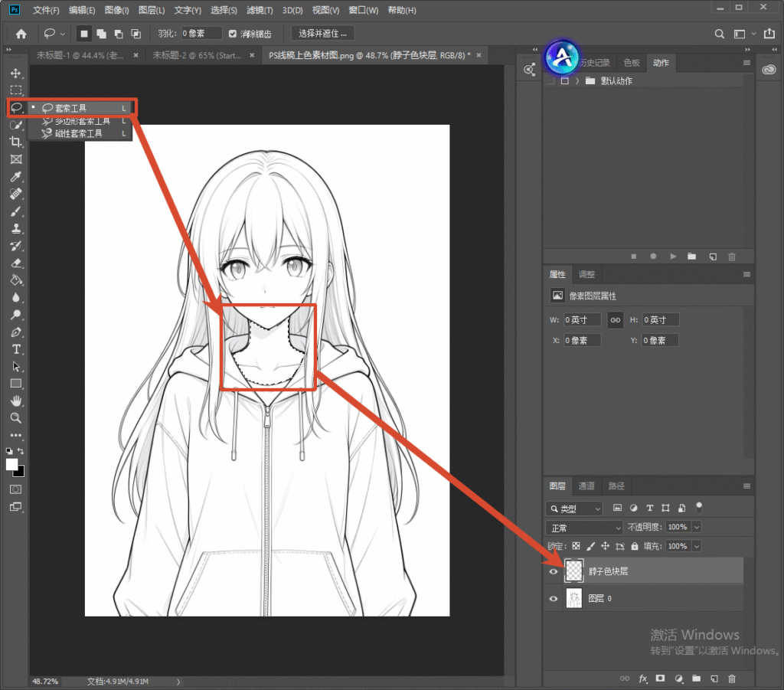Toggle the lock transparent pixels button
The width and height of the screenshot is (784, 690).
coord(576,546)
